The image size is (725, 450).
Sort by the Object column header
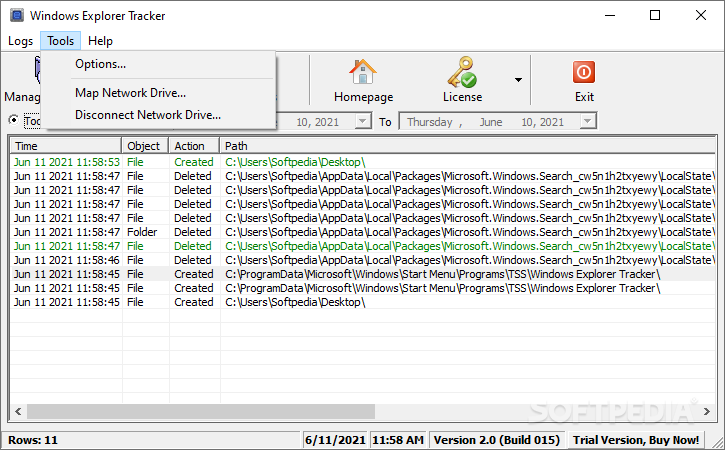pos(145,146)
